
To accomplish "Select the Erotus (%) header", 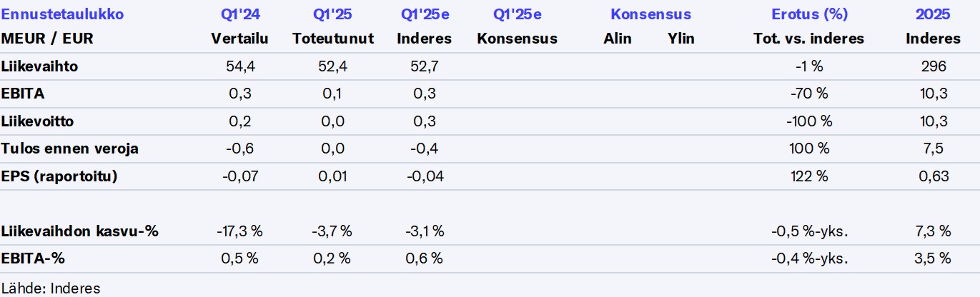I will (809, 14).
